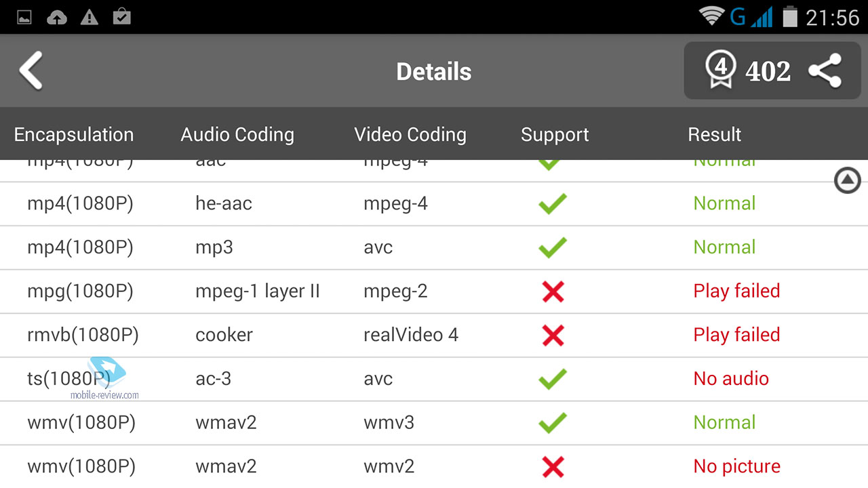This screenshot has width=868, height=488.
Task: Tap green checkmark in he-aac row
Action: pos(553,203)
